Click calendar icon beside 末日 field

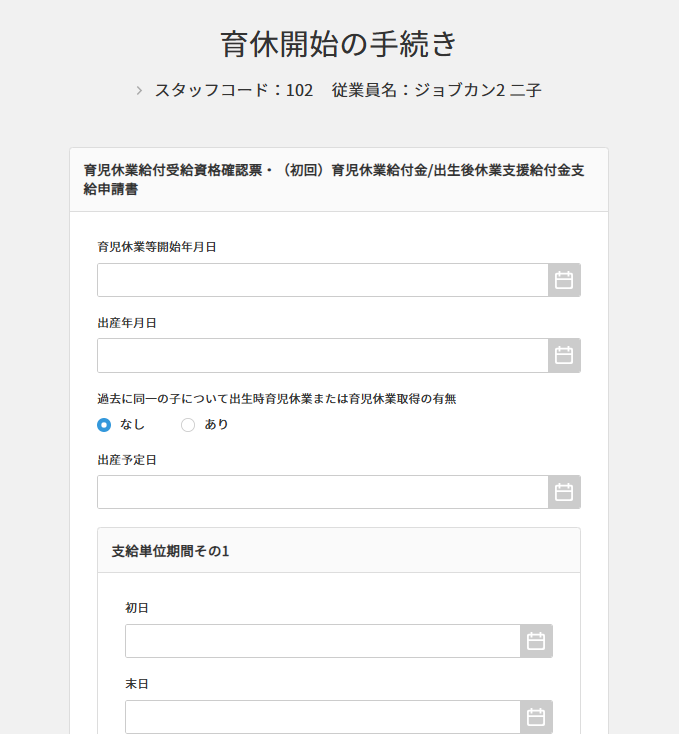pos(536,717)
